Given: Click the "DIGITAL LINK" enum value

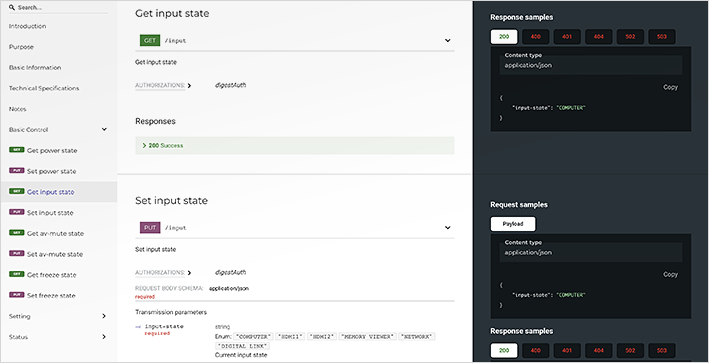Looking at the screenshot, I should (x=243, y=346).
